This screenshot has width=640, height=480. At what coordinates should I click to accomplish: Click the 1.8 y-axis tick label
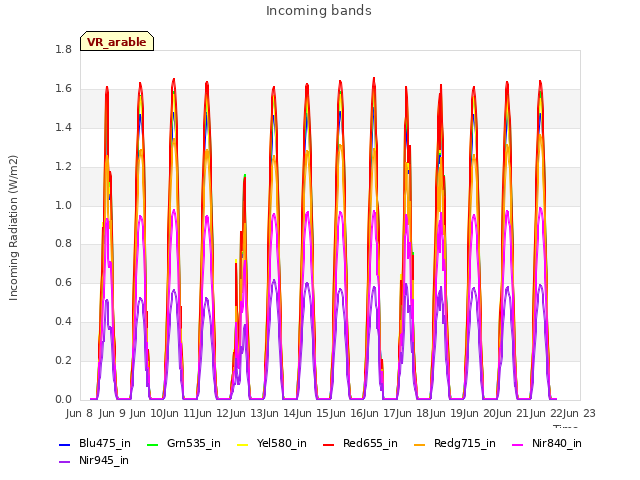[x=63, y=49]
